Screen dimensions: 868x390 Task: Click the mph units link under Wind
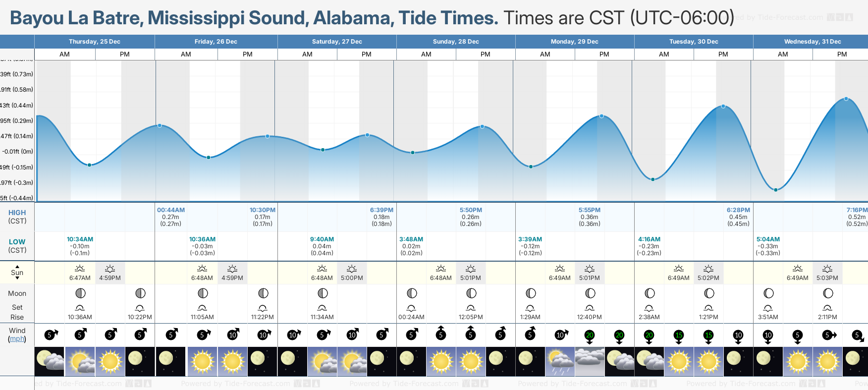pos(17,339)
